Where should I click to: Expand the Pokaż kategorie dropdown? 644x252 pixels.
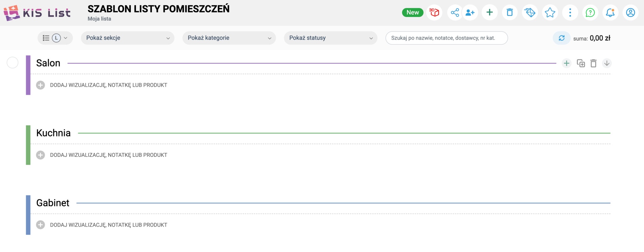(229, 38)
